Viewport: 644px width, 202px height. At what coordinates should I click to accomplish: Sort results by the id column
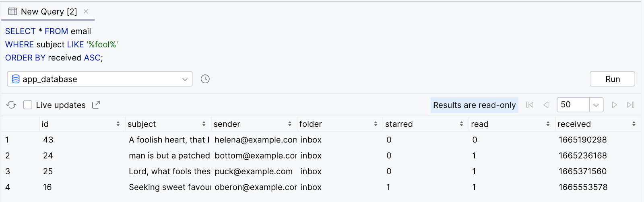(118, 124)
